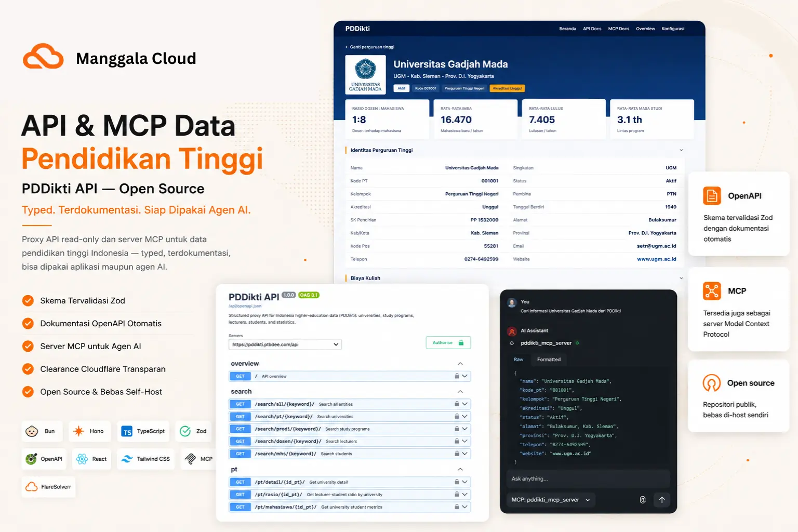
Task: Click lock icon on /pt/detail/{id_pt}/ row
Action: point(457,482)
